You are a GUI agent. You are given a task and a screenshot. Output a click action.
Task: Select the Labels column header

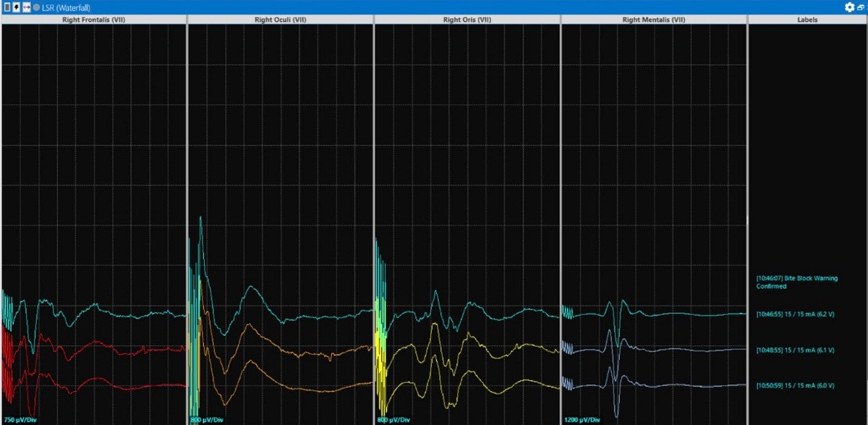click(807, 20)
